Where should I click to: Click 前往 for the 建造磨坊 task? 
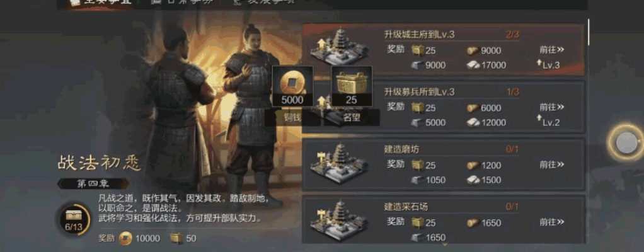click(551, 164)
